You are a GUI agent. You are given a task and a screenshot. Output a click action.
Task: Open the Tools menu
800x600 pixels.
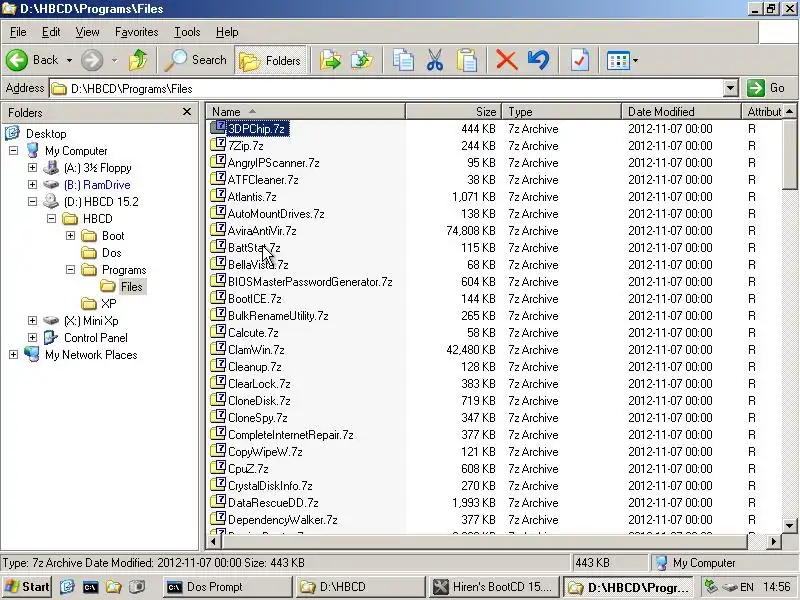pyautogui.click(x=187, y=32)
